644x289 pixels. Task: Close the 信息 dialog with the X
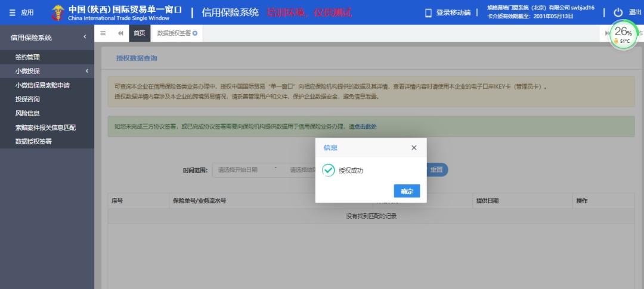(414, 148)
